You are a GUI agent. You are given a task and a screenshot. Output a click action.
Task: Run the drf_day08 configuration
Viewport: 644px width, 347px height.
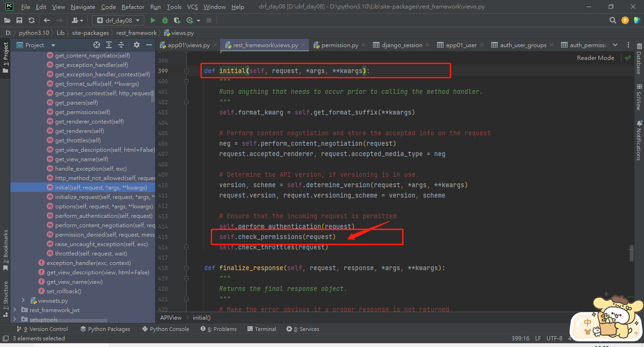(x=153, y=20)
